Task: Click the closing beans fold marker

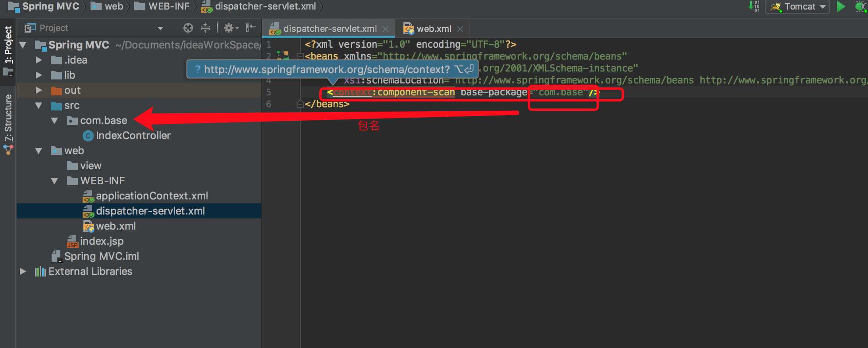Action: tap(300, 104)
